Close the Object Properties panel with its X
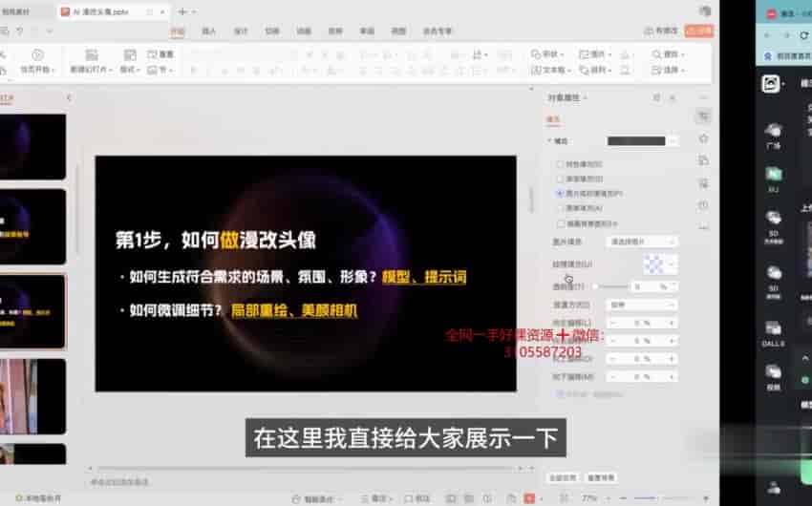 click(673, 97)
